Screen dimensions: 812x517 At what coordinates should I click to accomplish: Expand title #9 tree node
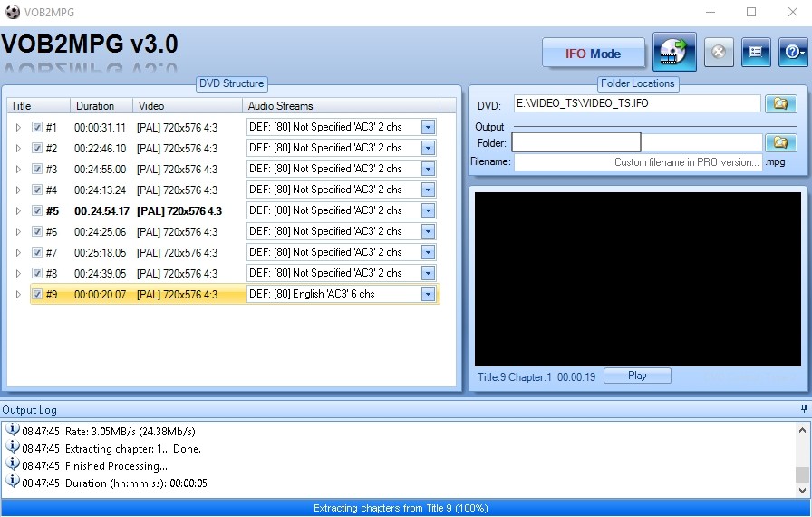point(18,294)
